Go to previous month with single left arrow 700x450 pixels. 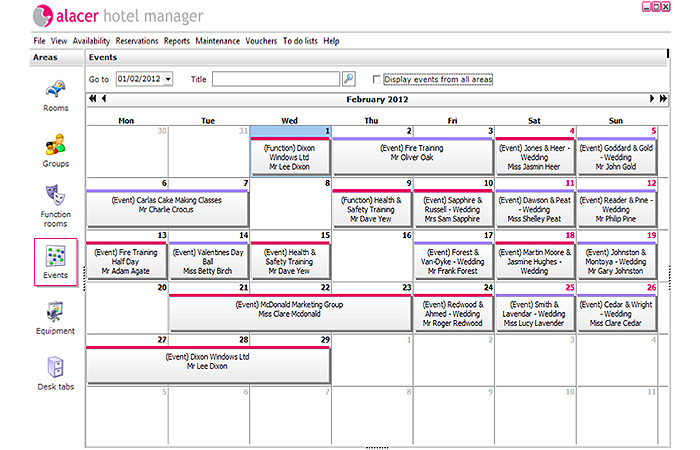[x=103, y=99]
